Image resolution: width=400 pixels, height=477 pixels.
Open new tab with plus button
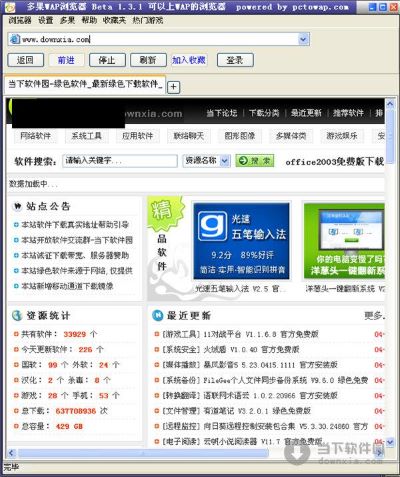173,87
